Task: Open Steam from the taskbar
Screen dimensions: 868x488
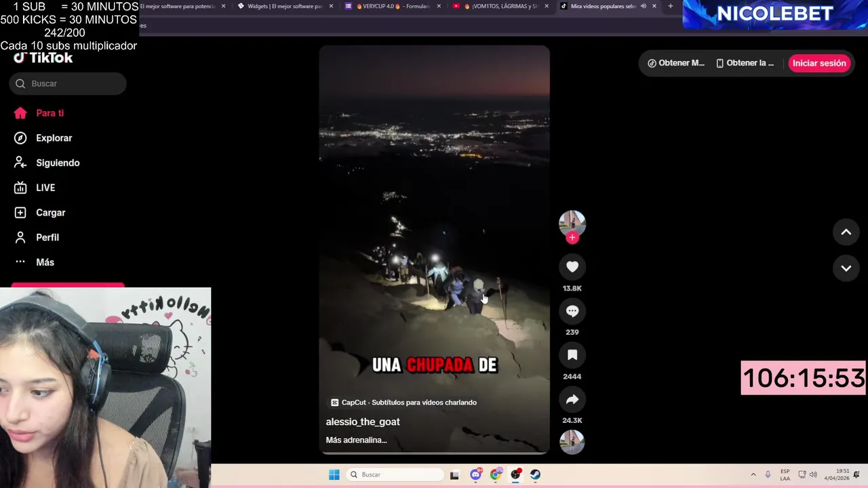Action: click(x=535, y=474)
